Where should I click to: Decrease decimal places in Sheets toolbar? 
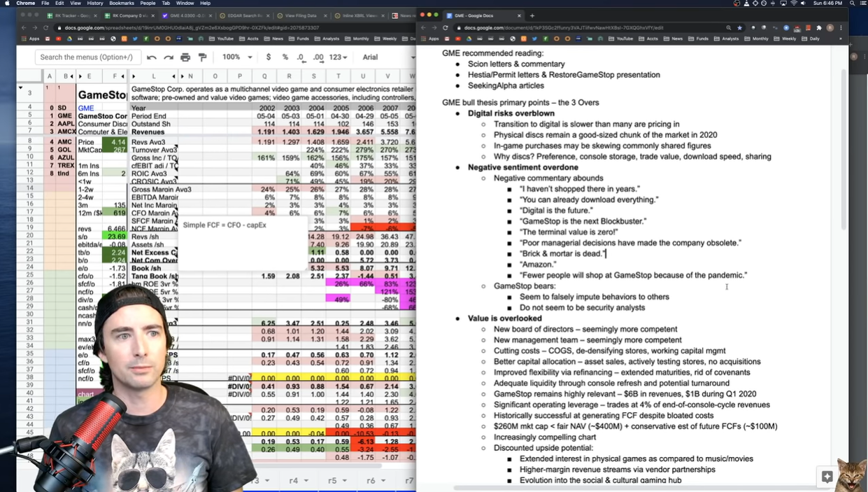(x=301, y=57)
